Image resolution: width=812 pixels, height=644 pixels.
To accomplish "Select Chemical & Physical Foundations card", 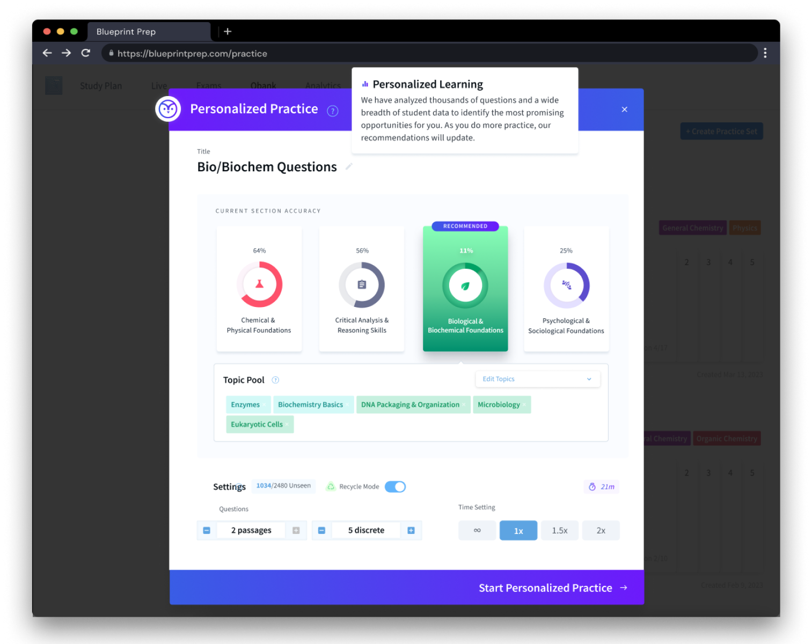I will (x=259, y=289).
